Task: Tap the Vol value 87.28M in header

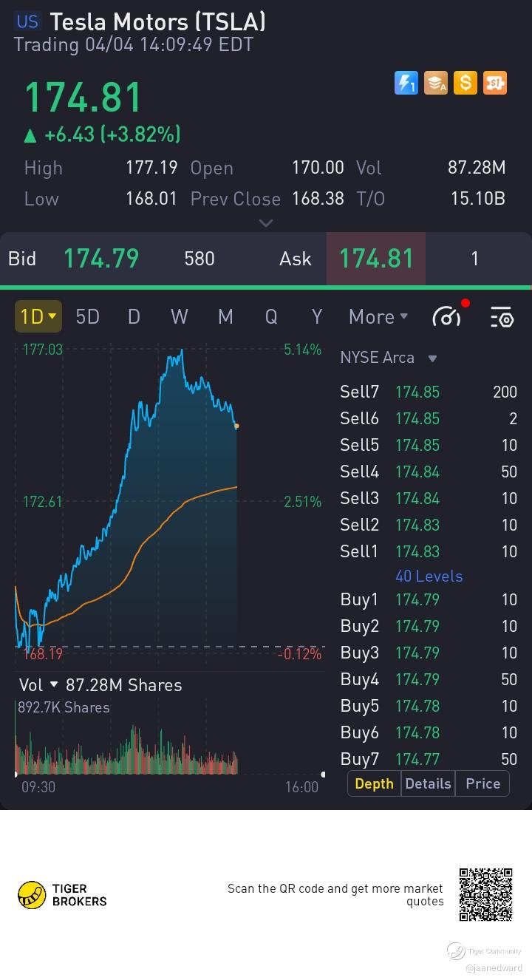Action: pos(477,168)
